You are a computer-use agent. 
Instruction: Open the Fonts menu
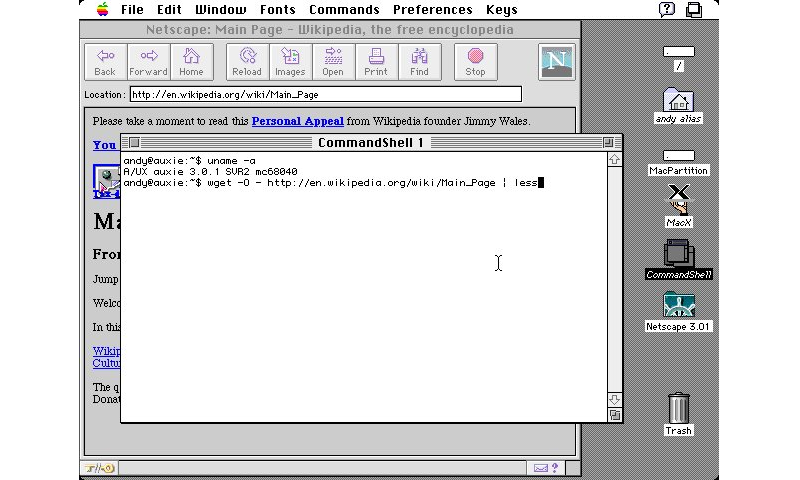pos(278,10)
